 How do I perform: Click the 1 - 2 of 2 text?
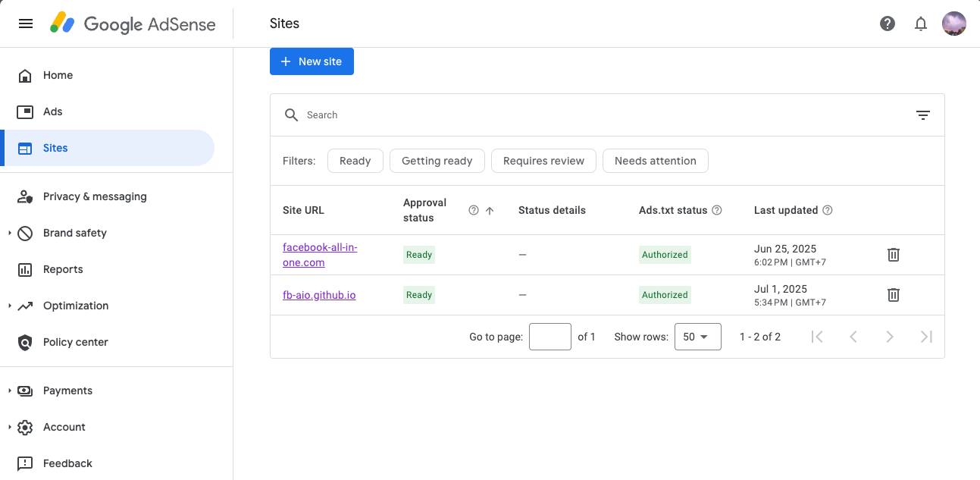pos(760,337)
